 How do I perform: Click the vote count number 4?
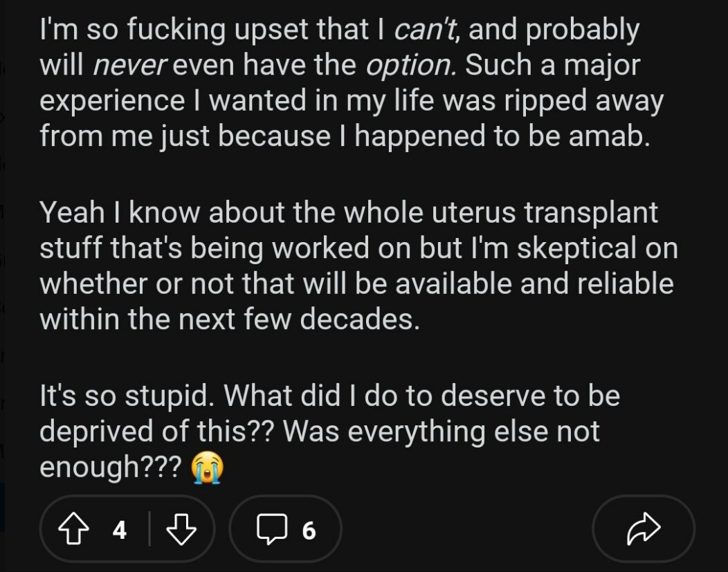[120, 531]
